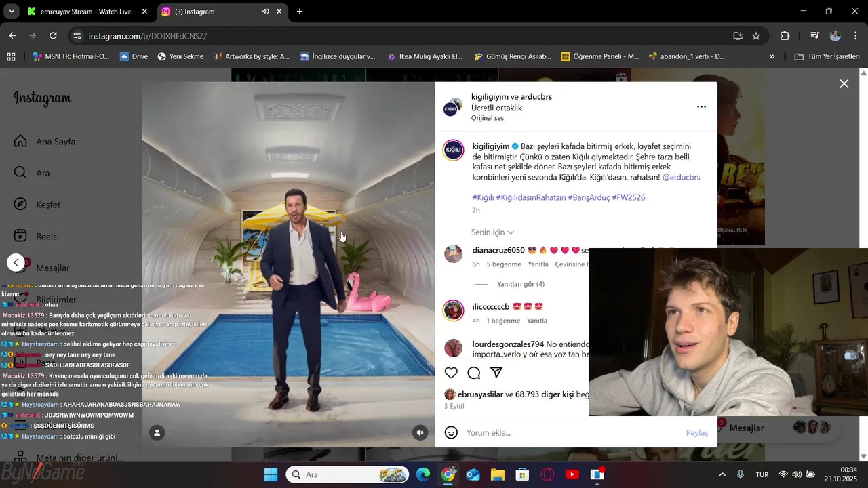Screen dimensions: 868x488
Task: Close the Instagram browser tab
Action: [x=279, y=12]
